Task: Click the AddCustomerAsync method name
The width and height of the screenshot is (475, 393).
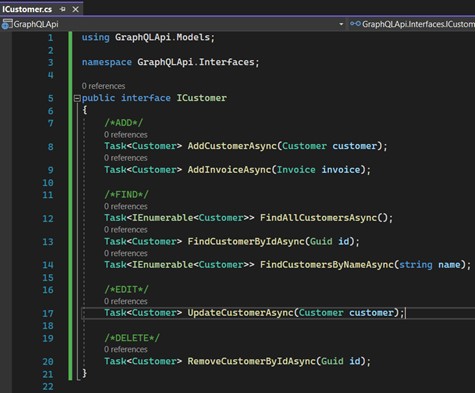Action: [x=232, y=146]
